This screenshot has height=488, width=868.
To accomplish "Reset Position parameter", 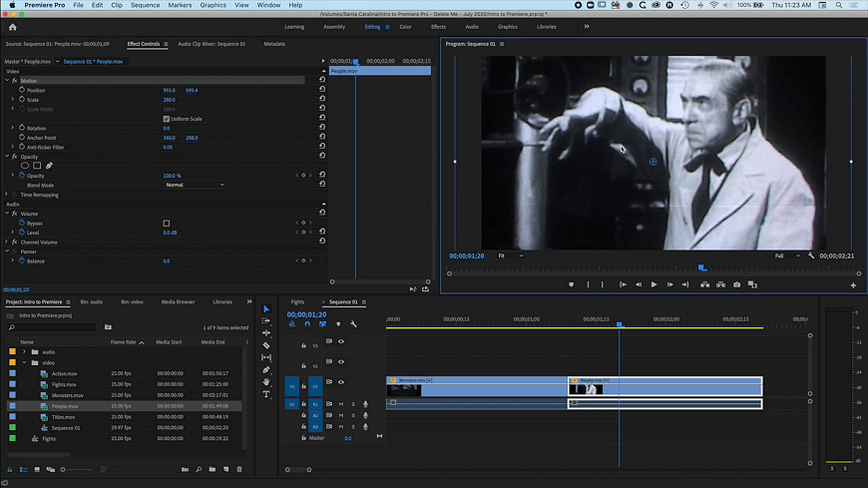I will coord(322,89).
